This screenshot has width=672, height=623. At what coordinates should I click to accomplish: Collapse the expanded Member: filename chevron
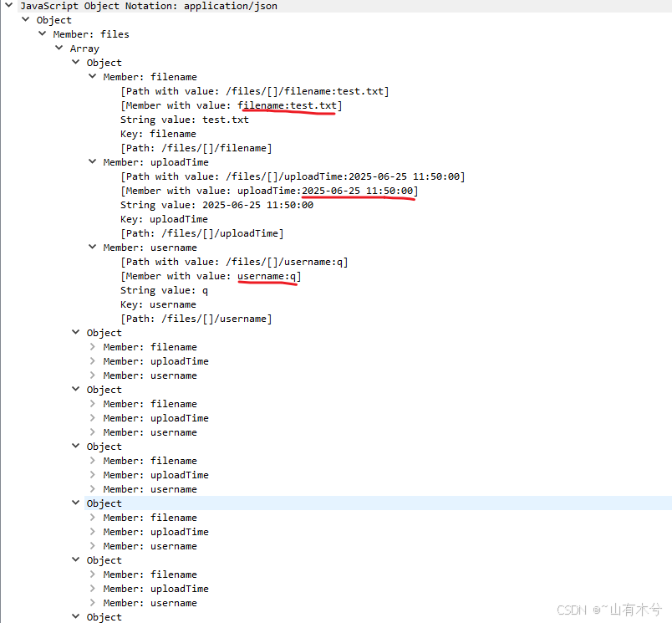(x=92, y=76)
